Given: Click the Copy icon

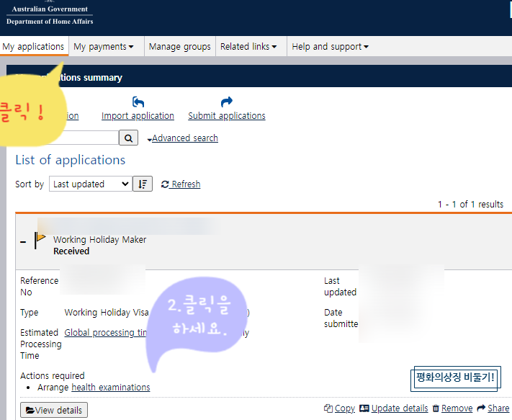Looking at the screenshot, I should coord(328,408).
